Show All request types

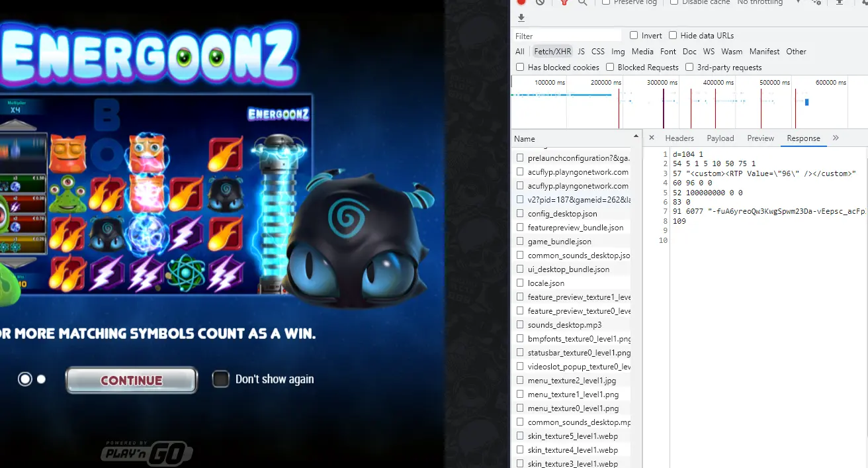[520, 51]
